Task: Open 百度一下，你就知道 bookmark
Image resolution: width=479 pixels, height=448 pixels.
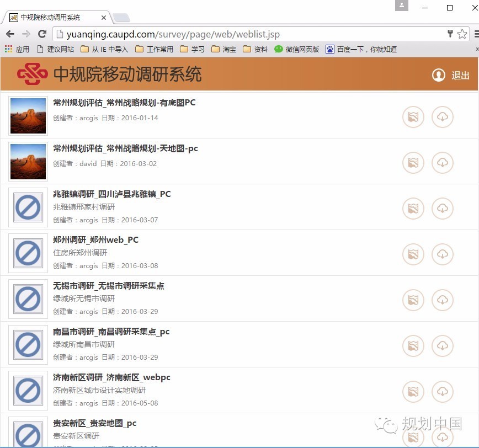Action: pyautogui.click(x=361, y=49)
